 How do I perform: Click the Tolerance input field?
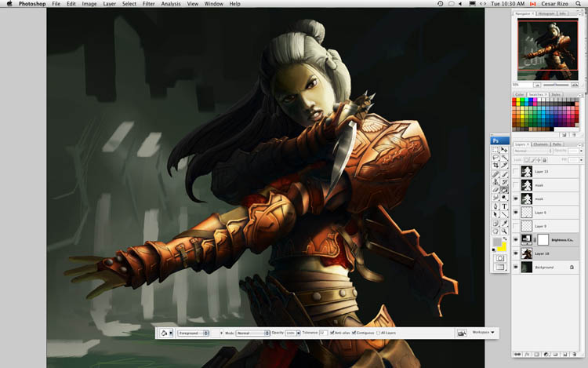pyautogui.click(x=323, y=333)
